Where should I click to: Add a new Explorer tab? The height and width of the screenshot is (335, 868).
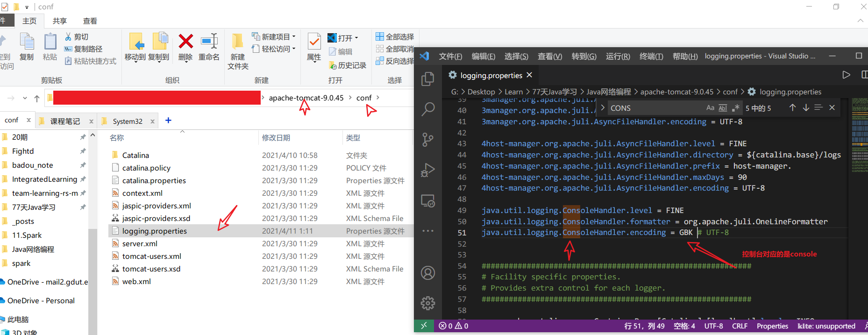click(168, 121)
